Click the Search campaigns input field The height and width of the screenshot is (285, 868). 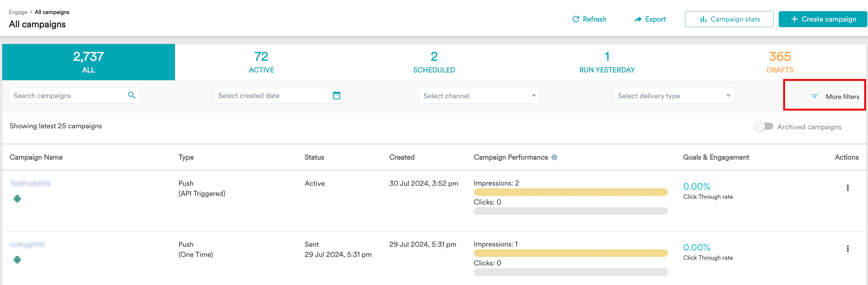67,95
